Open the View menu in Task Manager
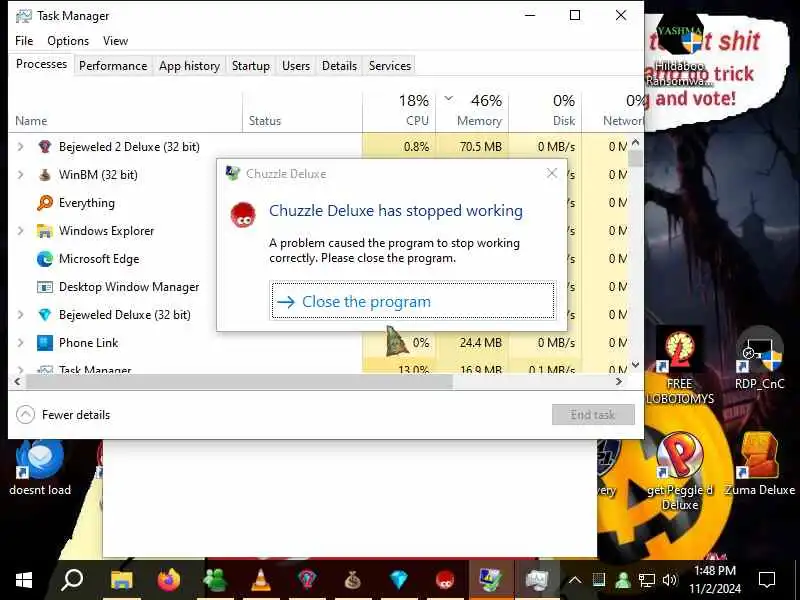The height and width of the screenshot is (600, 800). tap(115, 41)
